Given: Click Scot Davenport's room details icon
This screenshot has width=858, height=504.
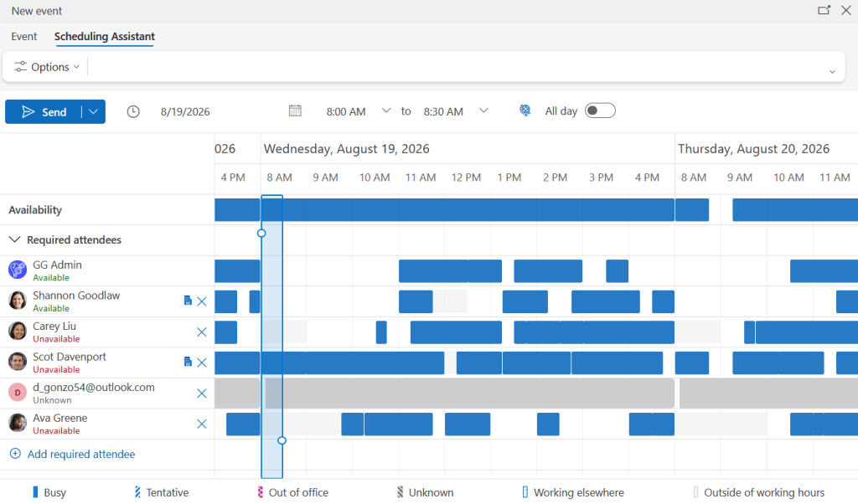Looking at the screenshot, I should coord(188,362).
